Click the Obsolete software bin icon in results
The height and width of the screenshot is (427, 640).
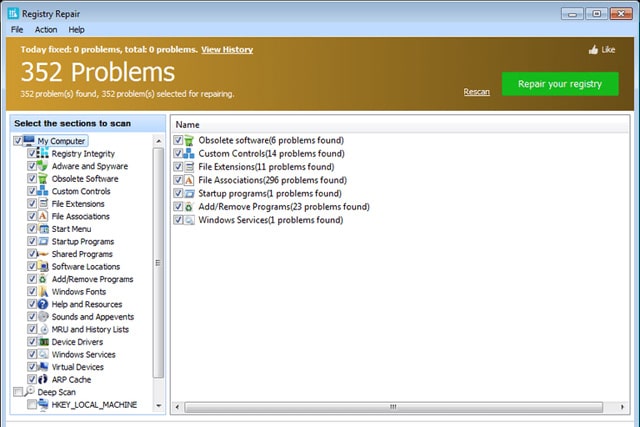189,140
